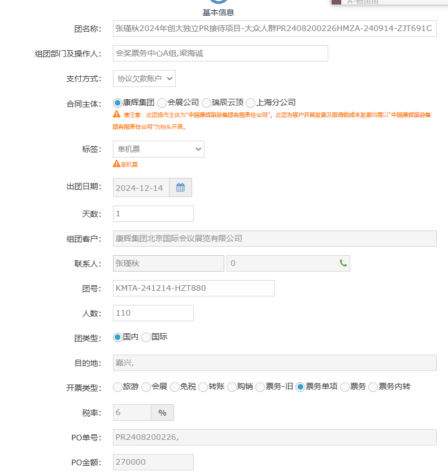Click the 出团日期 date field 2024-12-14
Viewport: 448px width, 476px height.
141,187
